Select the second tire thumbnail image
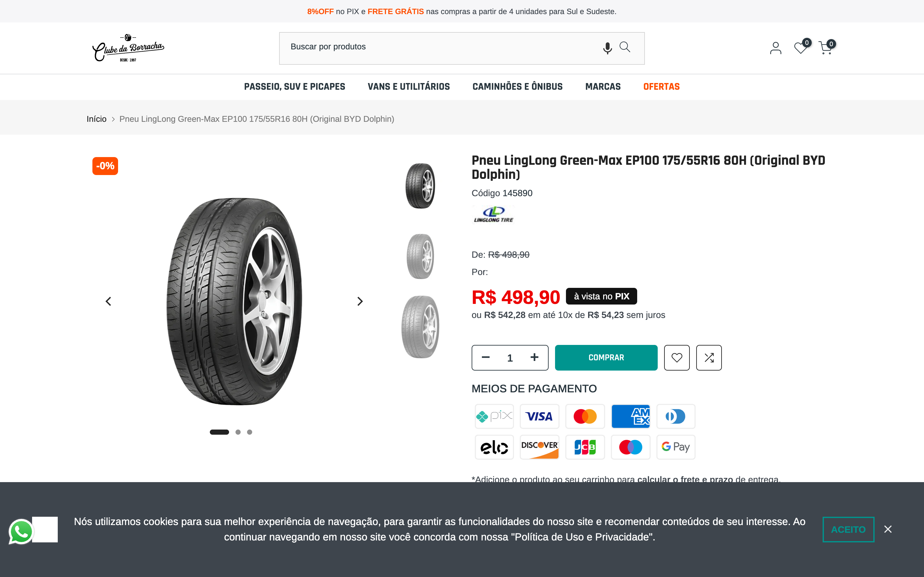The image size is (924, 577). [420, 256]
